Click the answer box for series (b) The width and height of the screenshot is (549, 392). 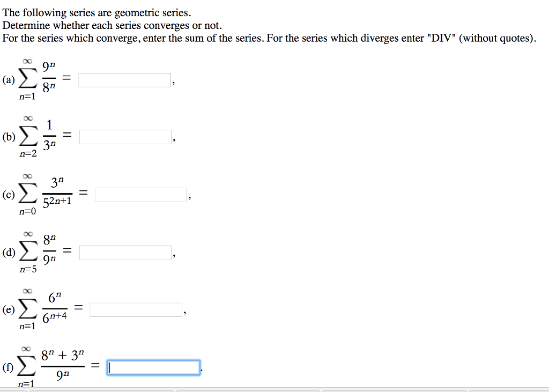[x=126, y=136]
